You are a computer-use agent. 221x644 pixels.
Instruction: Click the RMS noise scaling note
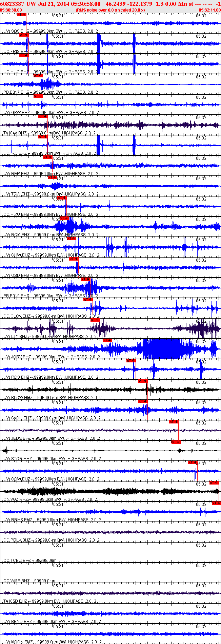point(110,10)
